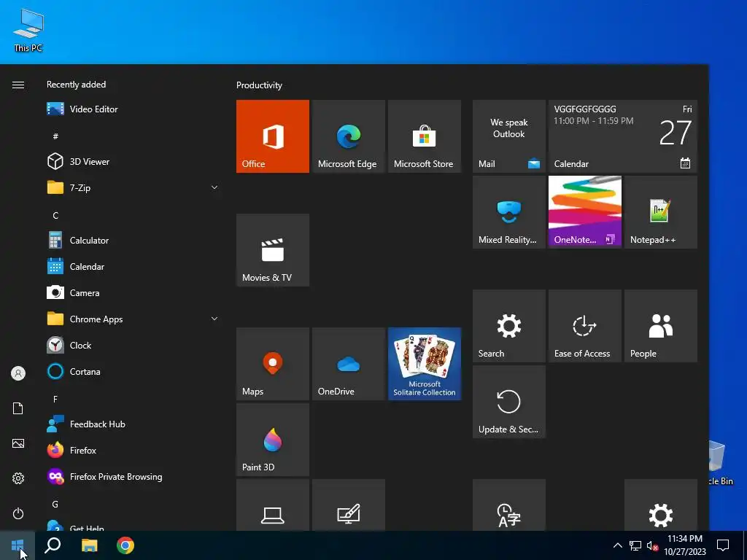Click the C letter header

point(55,216)
